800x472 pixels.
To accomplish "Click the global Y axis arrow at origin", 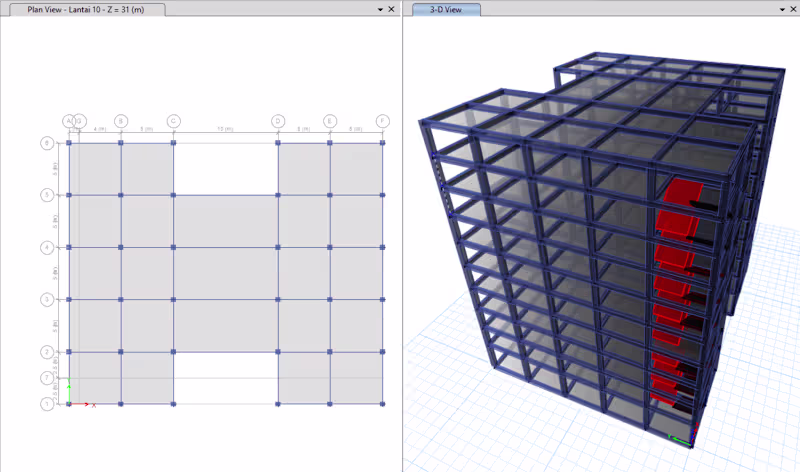I will [x=69, y=390].
